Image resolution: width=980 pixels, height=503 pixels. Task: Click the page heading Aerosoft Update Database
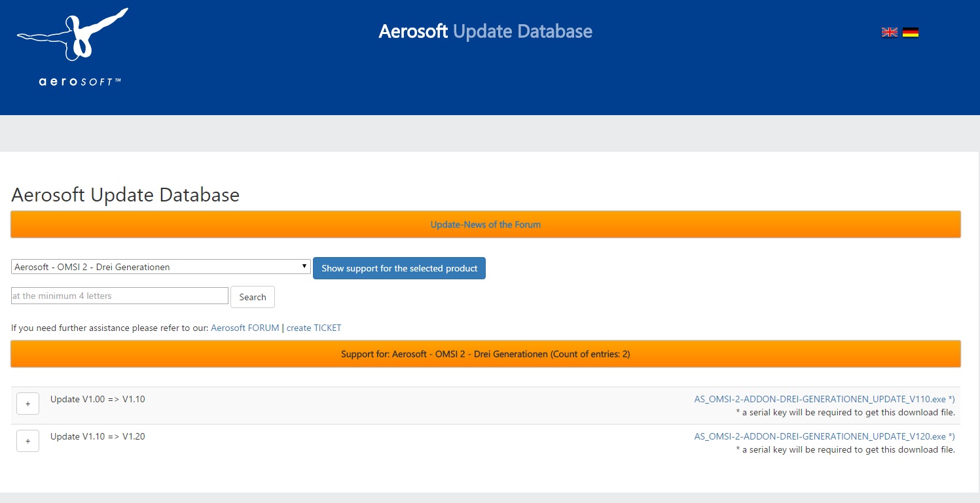tap(125, 195)
